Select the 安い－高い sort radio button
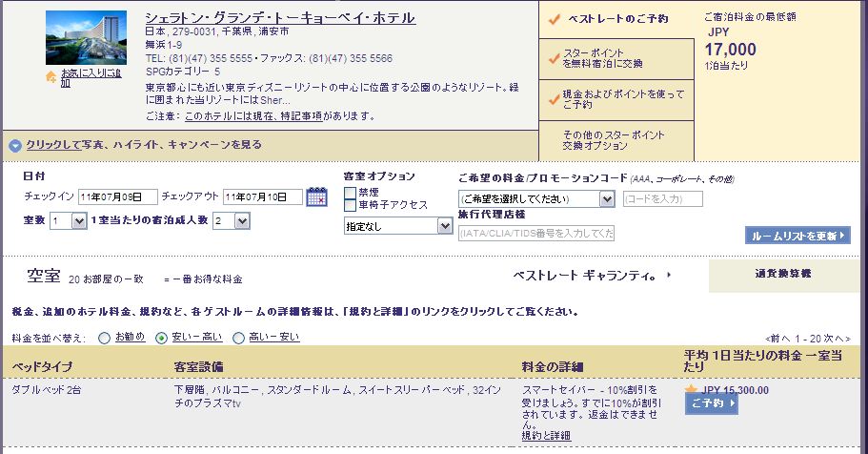The image size is (868, 454). [x=161, y=339]
